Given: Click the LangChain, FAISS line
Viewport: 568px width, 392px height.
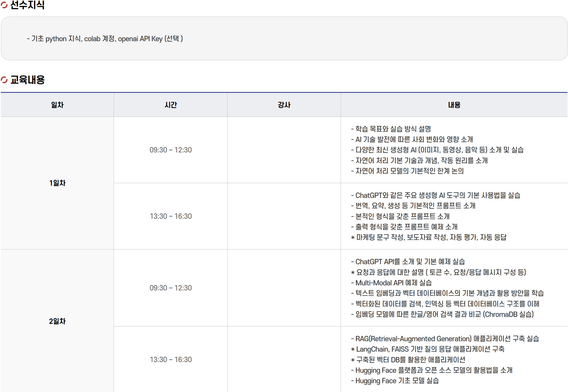Looking at the screenshot, I should [x=428, y=349].
